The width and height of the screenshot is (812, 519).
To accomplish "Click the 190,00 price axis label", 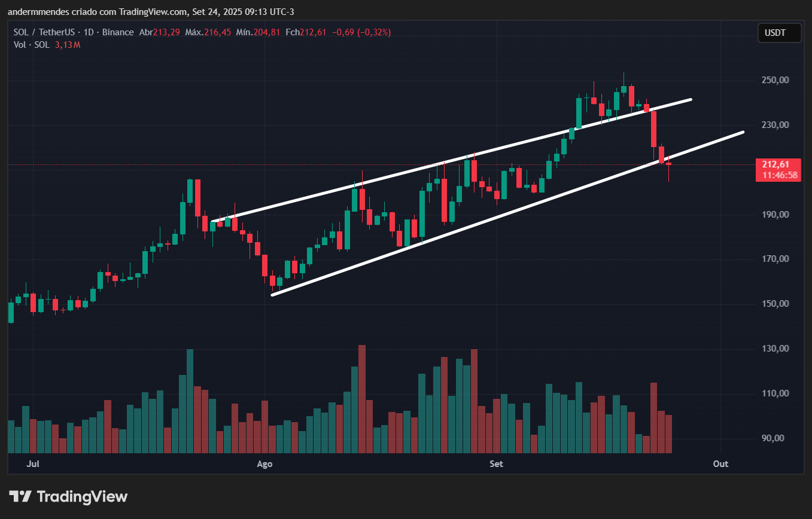I will pyautogui.click(x=775, y=215).
